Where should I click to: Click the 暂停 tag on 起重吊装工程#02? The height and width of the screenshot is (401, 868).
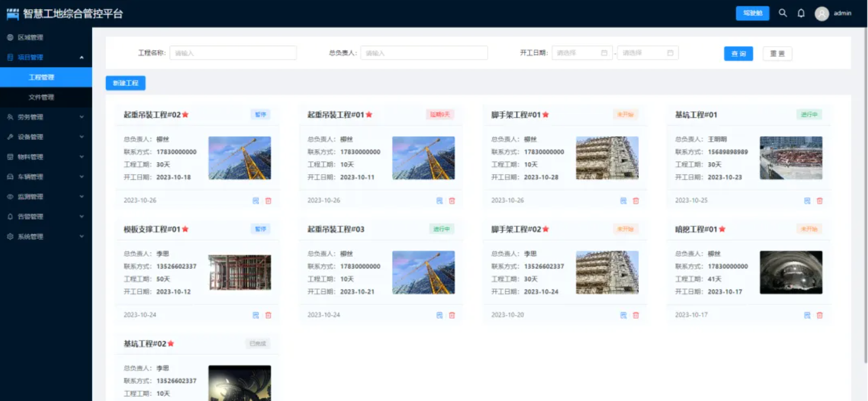pyautogui.click(x=260, y=115)
